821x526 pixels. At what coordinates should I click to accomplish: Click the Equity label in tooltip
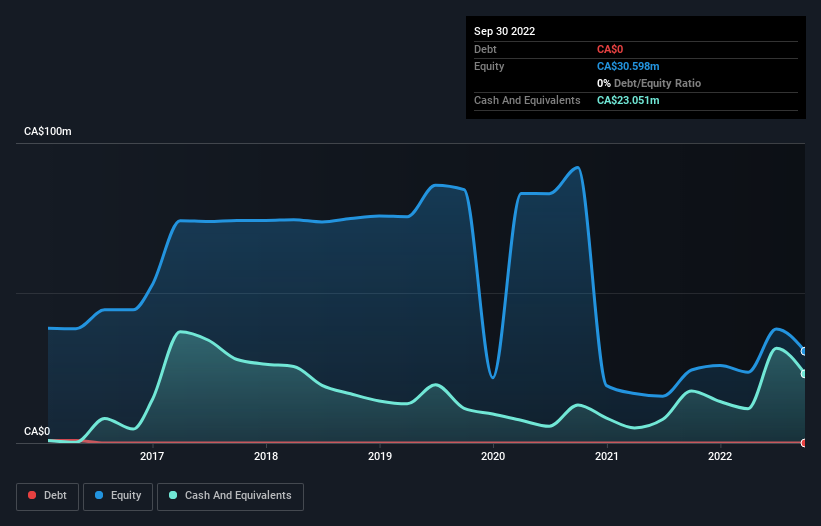coord(489,66)
